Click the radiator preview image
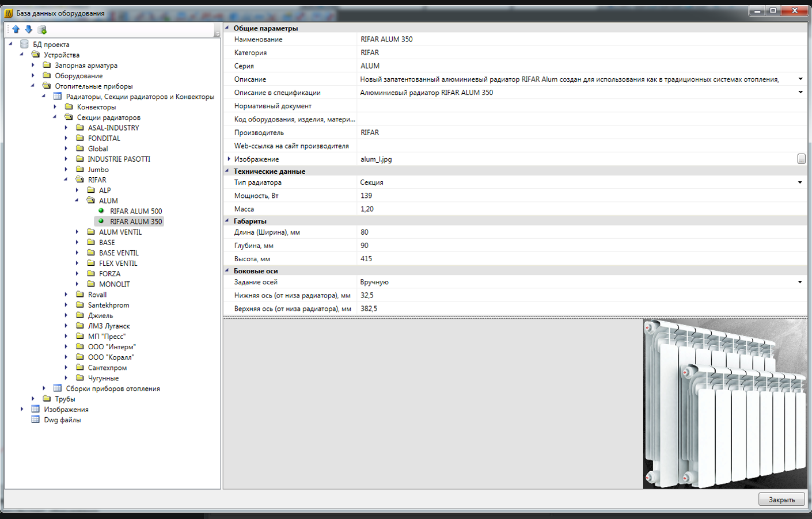This screenshot has width=812, height=519. [x=725, y=404]
